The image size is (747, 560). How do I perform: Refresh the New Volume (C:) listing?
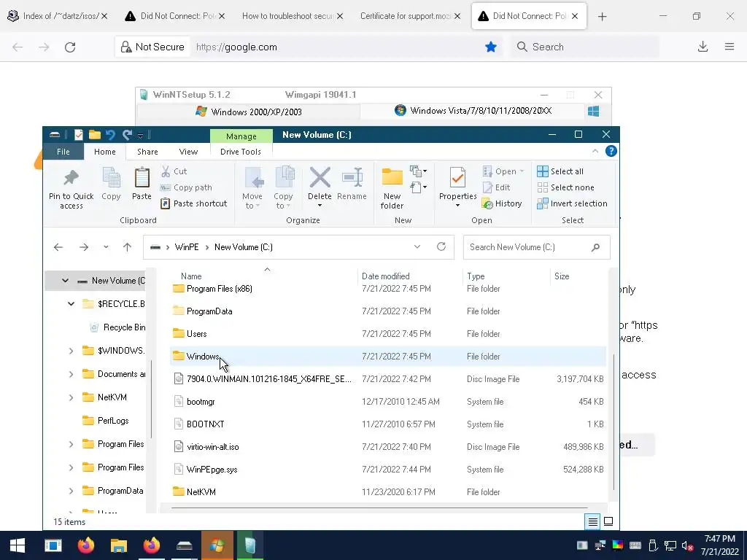441,246
